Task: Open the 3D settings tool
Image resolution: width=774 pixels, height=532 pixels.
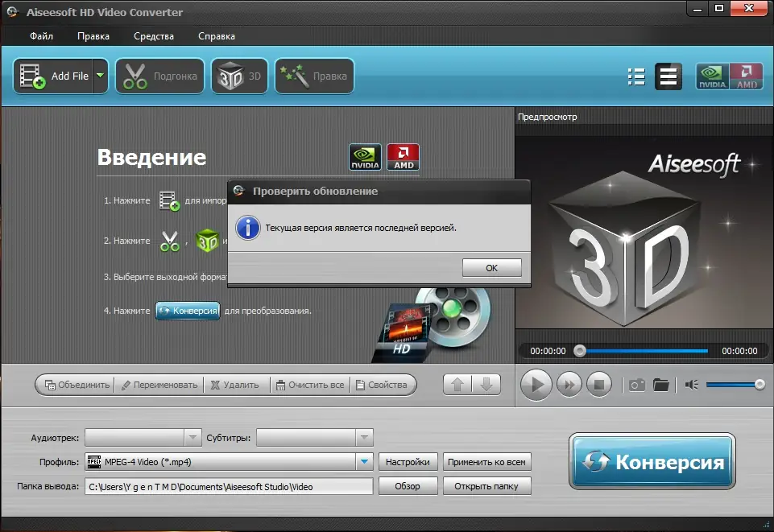Action: pyautogui.click(x=240, y=76)
